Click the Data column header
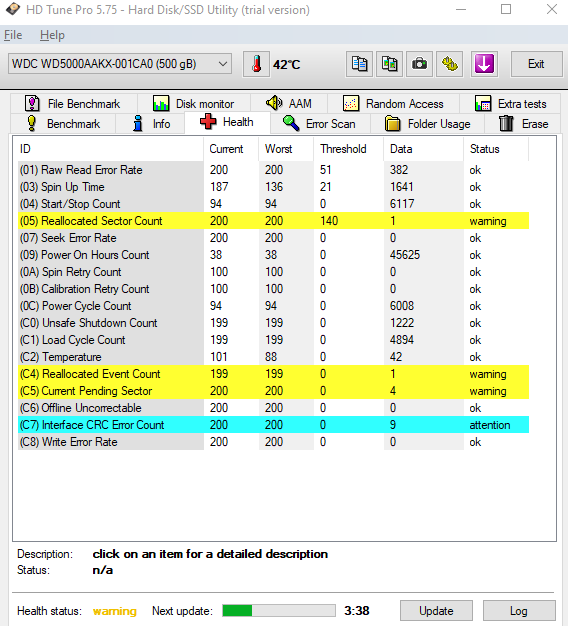Viewport: 568px width, 626px height. (x=424, y=149)
